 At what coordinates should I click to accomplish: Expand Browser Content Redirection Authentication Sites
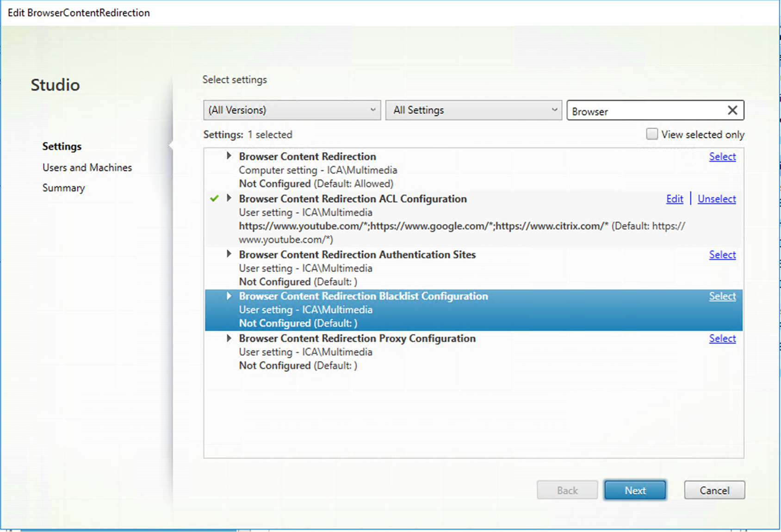pos(229,254)
